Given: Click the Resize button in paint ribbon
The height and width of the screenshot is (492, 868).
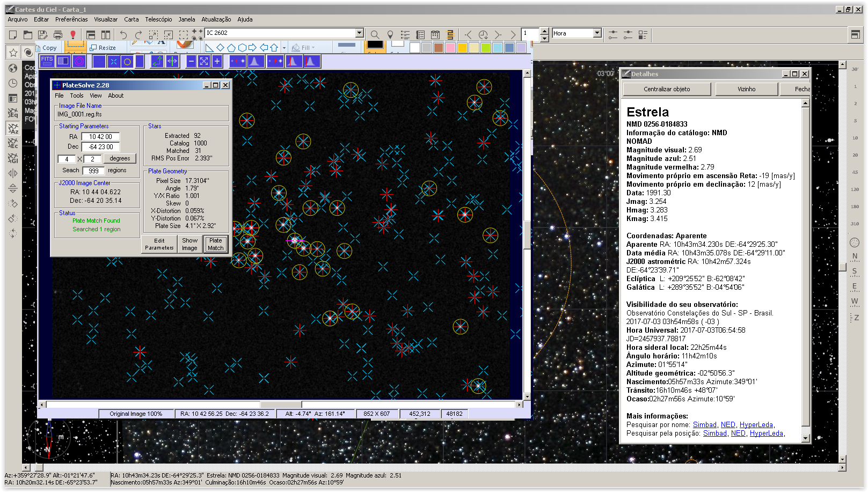Looking at the screenshot, I should (103, 48).
